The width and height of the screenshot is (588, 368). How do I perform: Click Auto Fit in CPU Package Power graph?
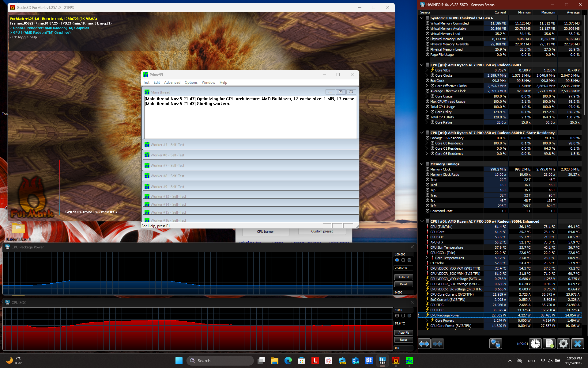(x=403, y=277)
